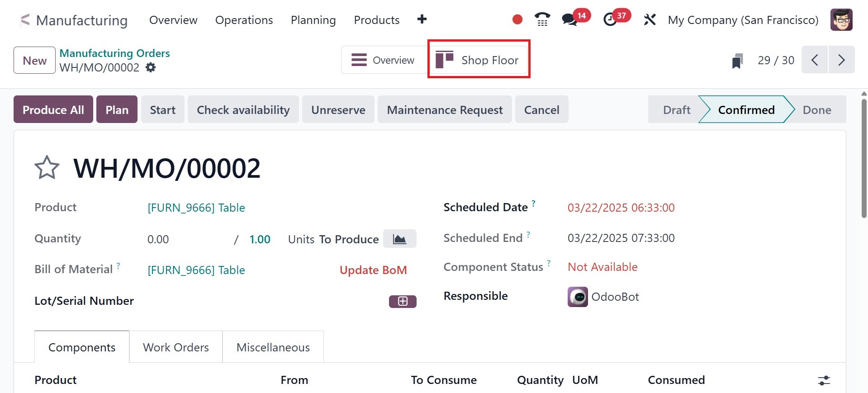
Task: Click the debug tools wrench icon
Action: point(650,20)
